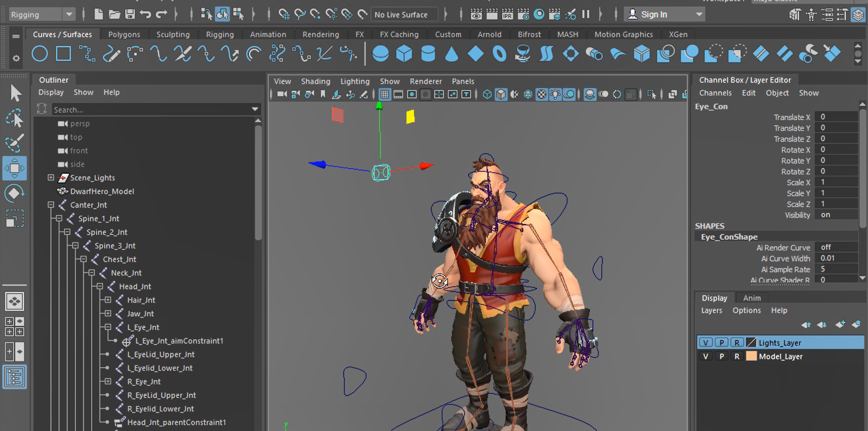Click the Redo arrow icon
The image size is (868, 431).
point(161,14)
